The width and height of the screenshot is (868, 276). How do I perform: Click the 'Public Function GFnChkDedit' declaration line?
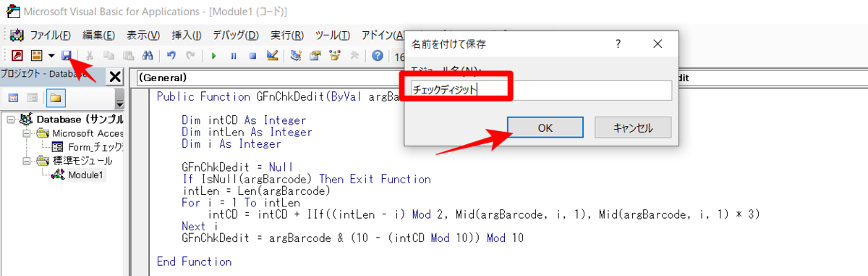point(278,96)
